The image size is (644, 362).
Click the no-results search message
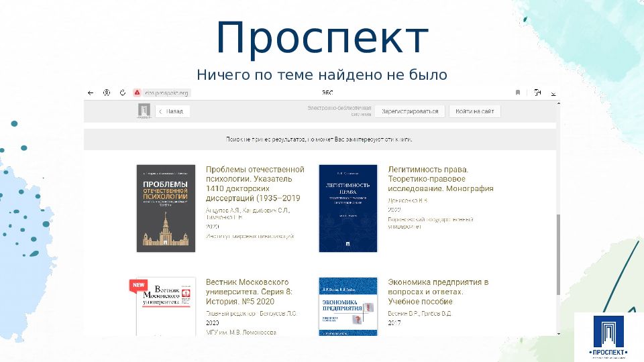(319, 139)
